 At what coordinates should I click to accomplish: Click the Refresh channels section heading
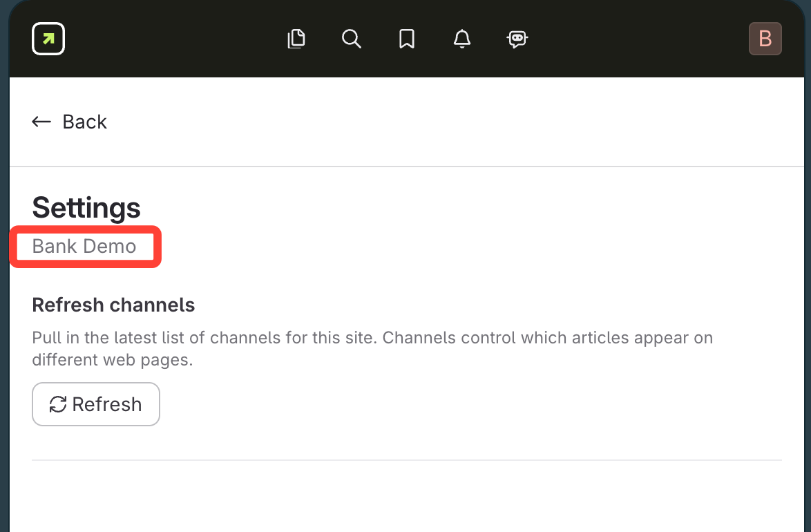click(x=113, y=305)
